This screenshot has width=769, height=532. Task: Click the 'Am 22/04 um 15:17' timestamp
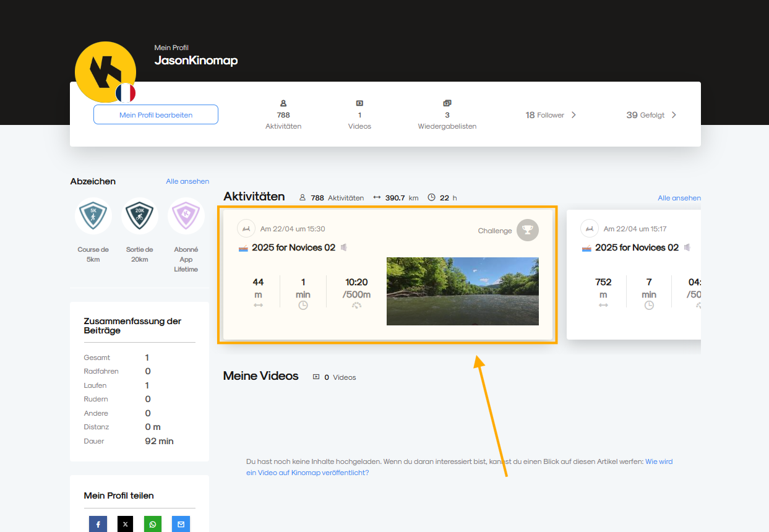[635, 229]
